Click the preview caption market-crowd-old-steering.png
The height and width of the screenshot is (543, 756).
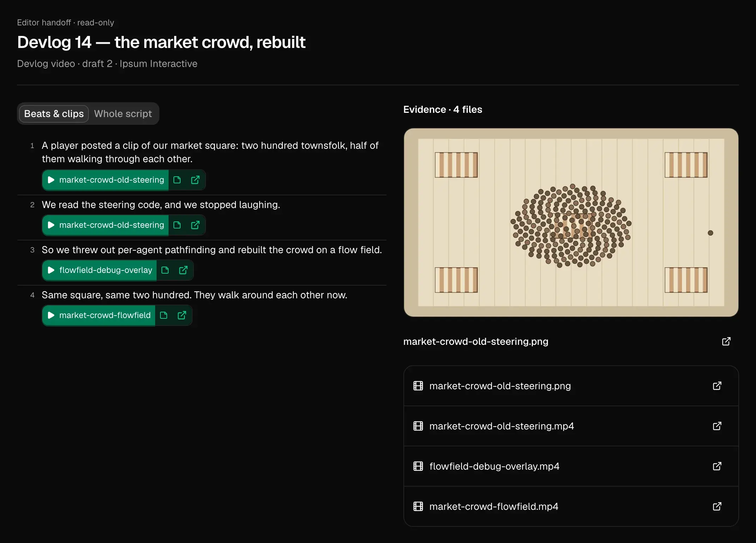(x=476, y=341)
